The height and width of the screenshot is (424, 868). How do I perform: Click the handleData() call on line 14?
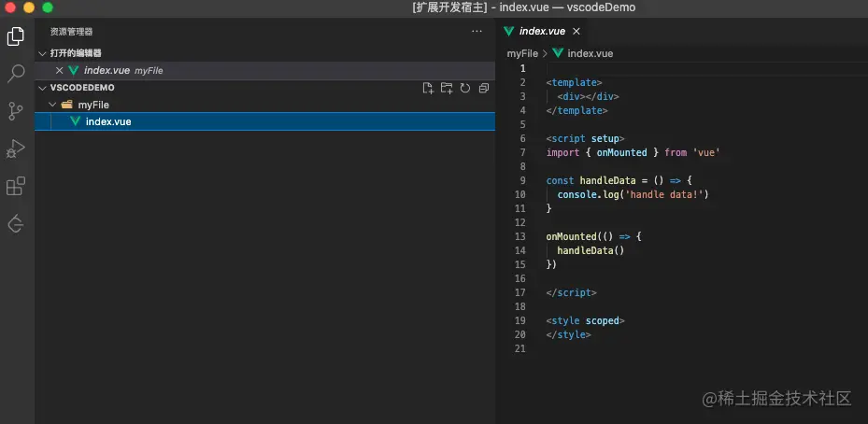click(x=591, y=250)
